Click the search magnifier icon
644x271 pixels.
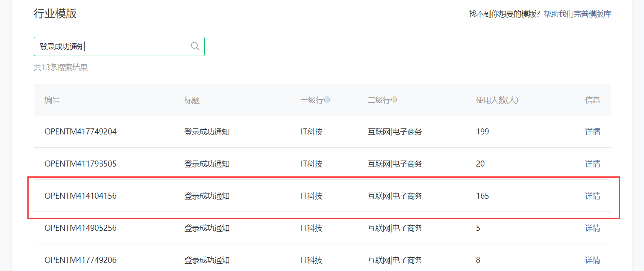point(195,46)
